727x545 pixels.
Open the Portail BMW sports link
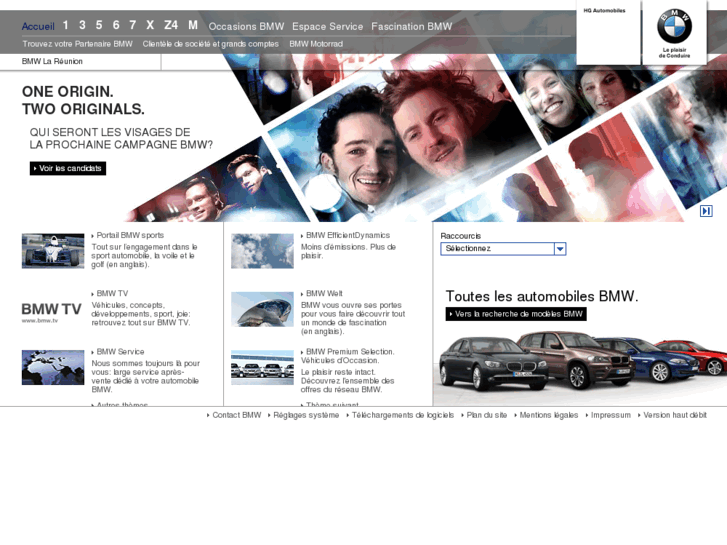pos(130,235)
